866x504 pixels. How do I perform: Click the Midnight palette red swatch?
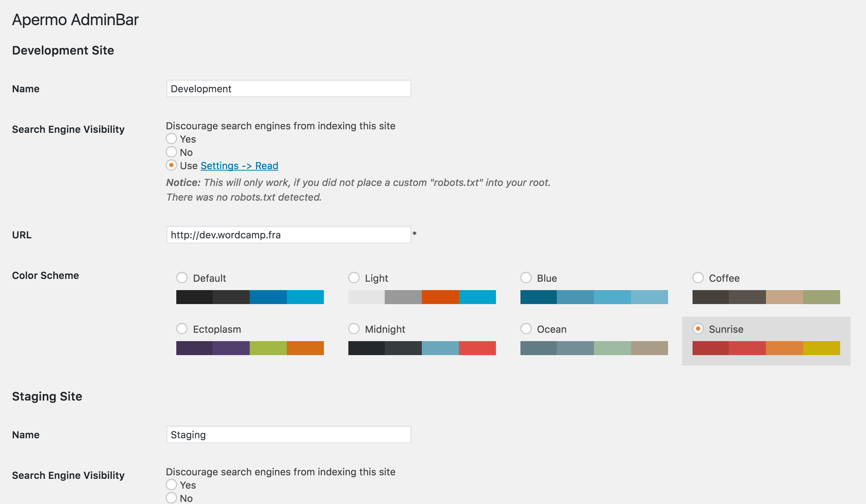click(x=477, y=348)
